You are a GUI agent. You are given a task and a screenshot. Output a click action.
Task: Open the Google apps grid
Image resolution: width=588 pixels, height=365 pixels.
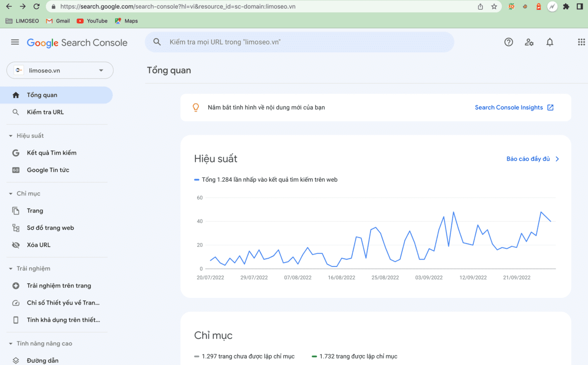tap(581, 42)
